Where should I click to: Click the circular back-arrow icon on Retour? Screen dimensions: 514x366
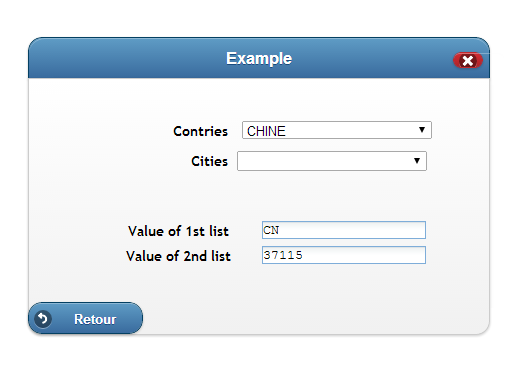pyautogui.click(x=43, y=319)
